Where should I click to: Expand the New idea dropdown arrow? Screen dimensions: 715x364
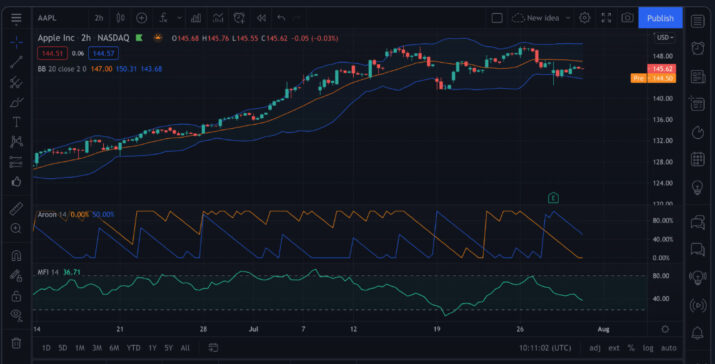pyautogui.click(x=568, y=18)
